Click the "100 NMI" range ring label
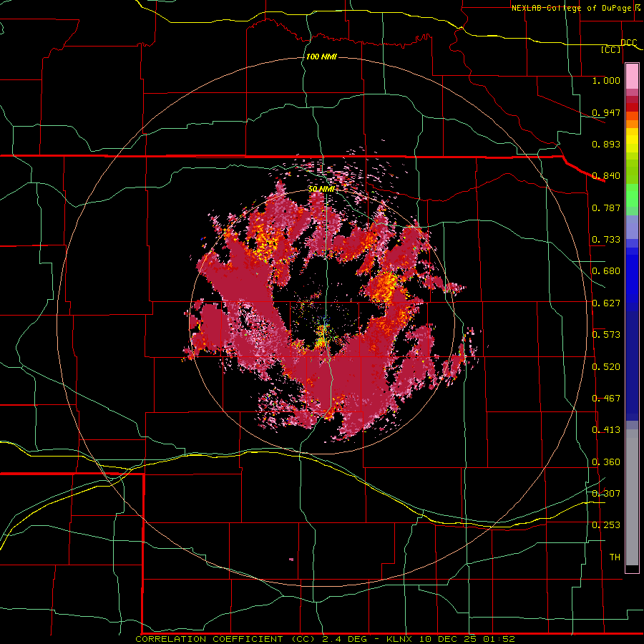Viewport: 644px width, 644px height. pos(321,57)
